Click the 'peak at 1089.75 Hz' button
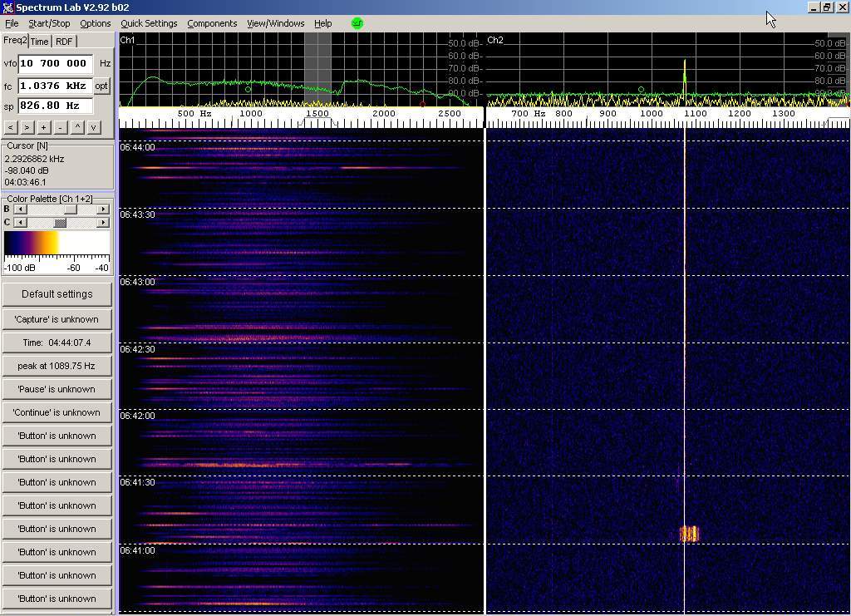The height and width of the screenshot is (616, 851). coord(57,366)
